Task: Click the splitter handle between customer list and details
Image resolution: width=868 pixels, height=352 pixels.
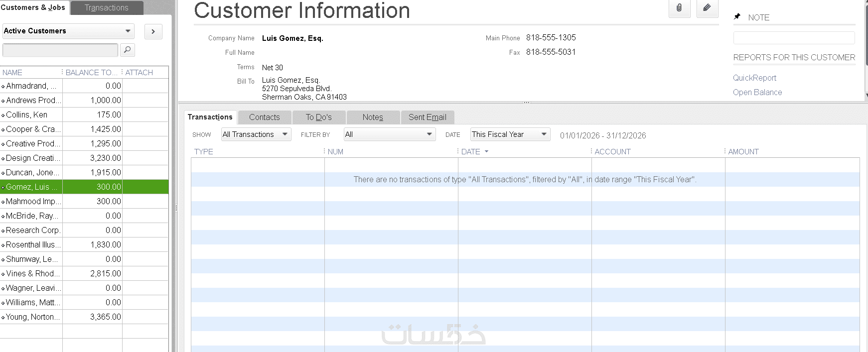Action: coord(176,208)
